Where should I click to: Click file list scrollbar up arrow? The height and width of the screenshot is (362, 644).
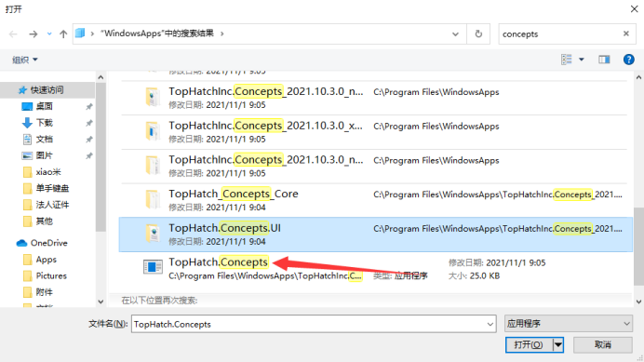coord(638,77)
